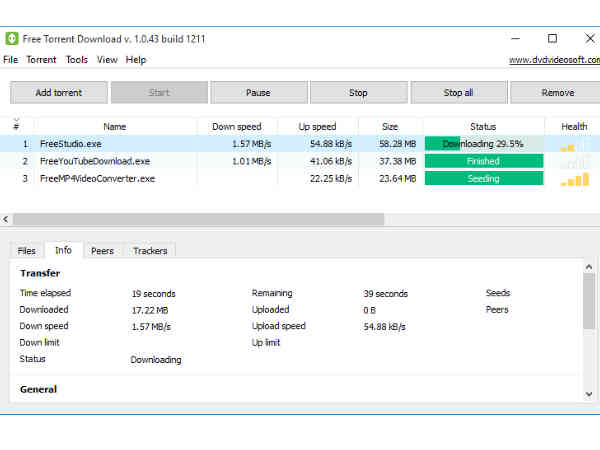Click the info panel scroll down arrow

[x=589, y=394]
